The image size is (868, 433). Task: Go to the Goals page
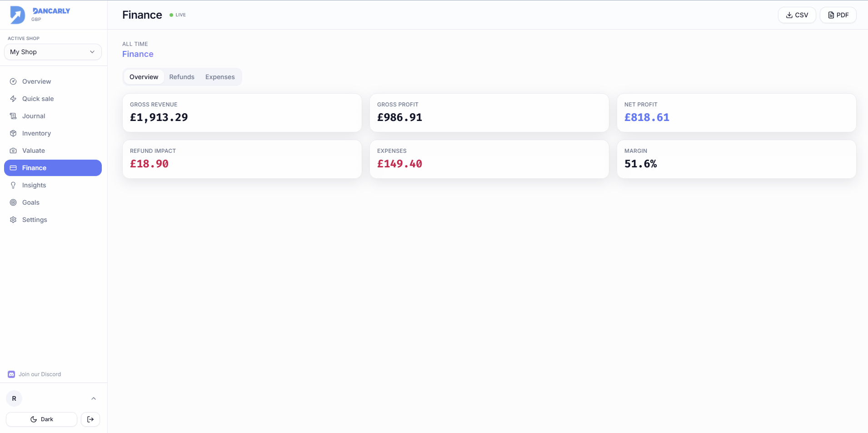point(53,202)
